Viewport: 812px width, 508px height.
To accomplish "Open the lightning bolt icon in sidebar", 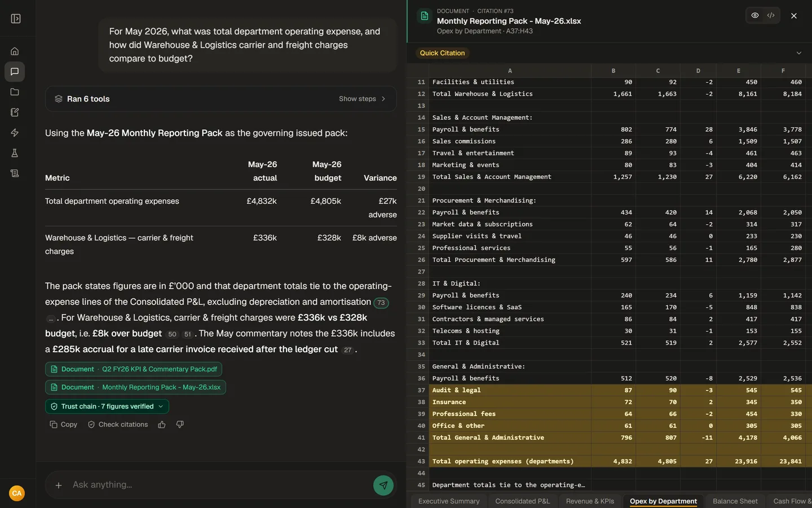I will [15, 133].
